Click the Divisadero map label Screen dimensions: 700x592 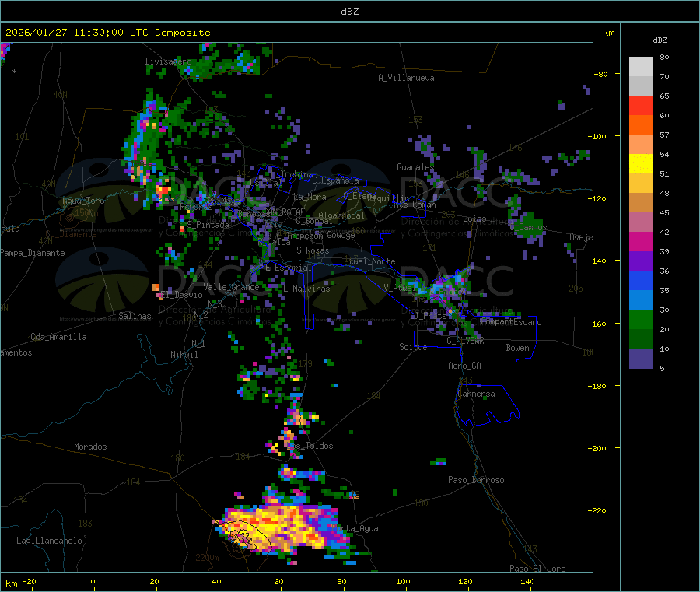click(x=168, y=61)
